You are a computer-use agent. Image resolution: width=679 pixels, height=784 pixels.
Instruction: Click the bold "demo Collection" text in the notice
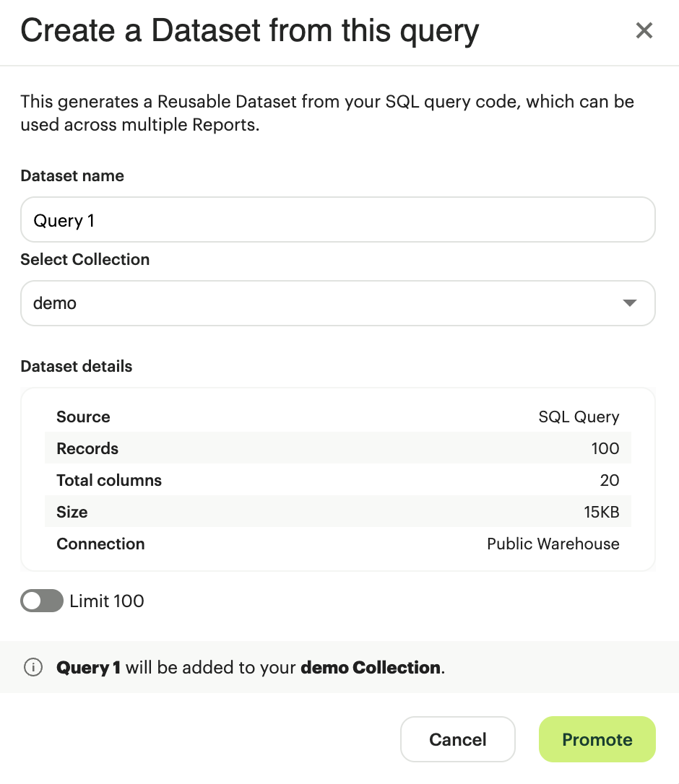pyautogui.click(x=371, y=667)
